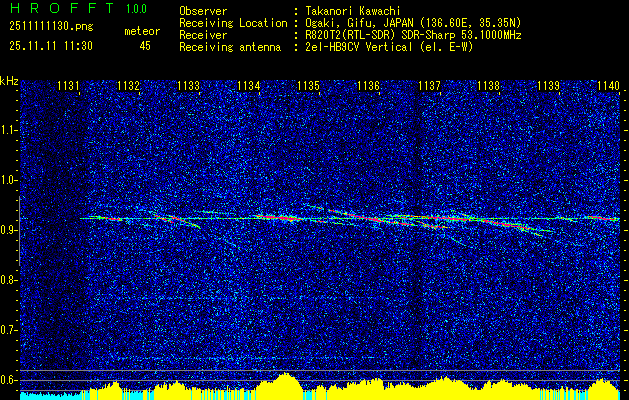Viewport: 629px width, 400px height.
Task: Click the 1139 time marker
Action: [x=549, y=86]
